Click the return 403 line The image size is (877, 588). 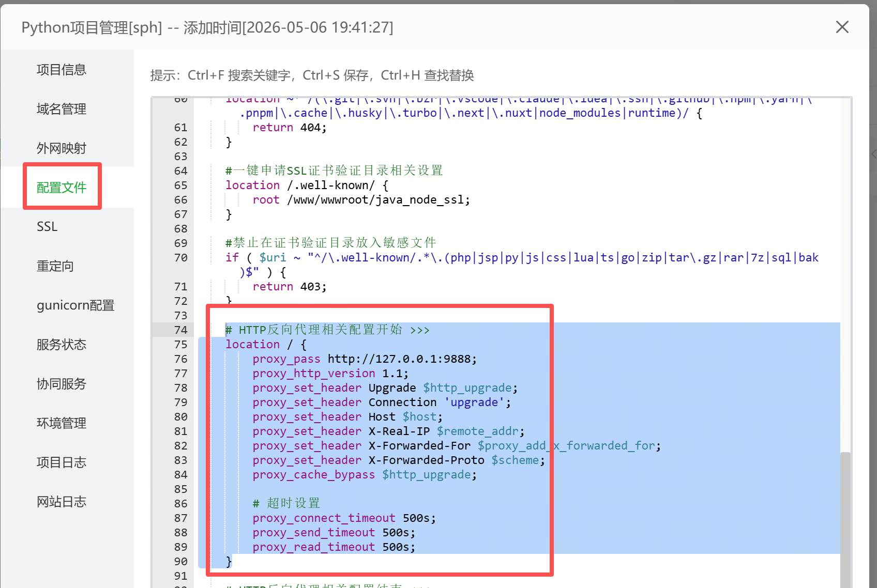coord(290,286)
